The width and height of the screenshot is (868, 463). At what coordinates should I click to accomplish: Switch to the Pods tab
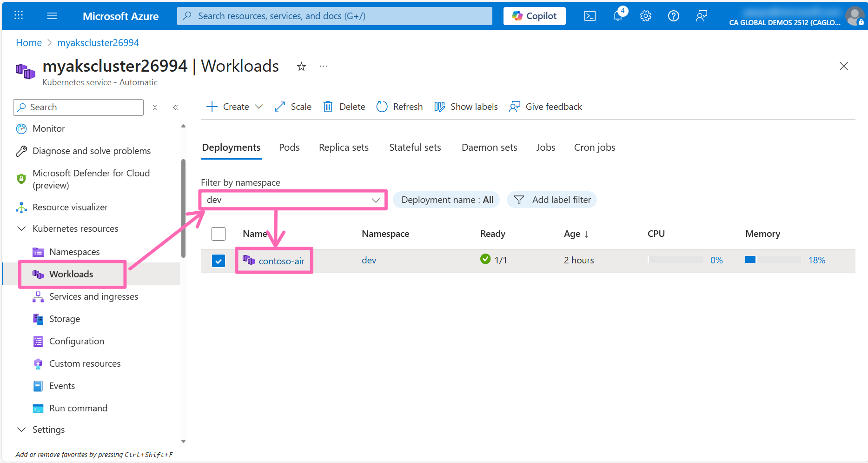(289, 148)
